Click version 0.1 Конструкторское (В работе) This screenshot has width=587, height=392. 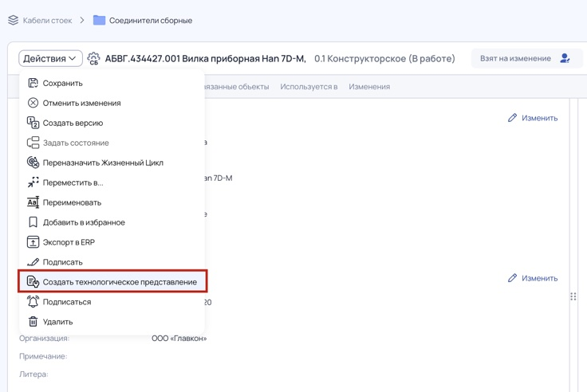click(x=384, y=59)
